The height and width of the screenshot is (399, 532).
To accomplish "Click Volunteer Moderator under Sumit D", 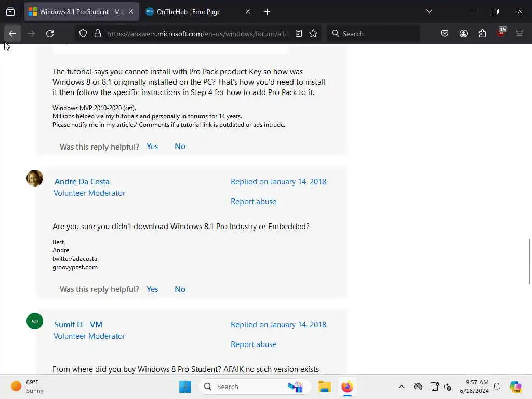I will (x=89, y=336).
